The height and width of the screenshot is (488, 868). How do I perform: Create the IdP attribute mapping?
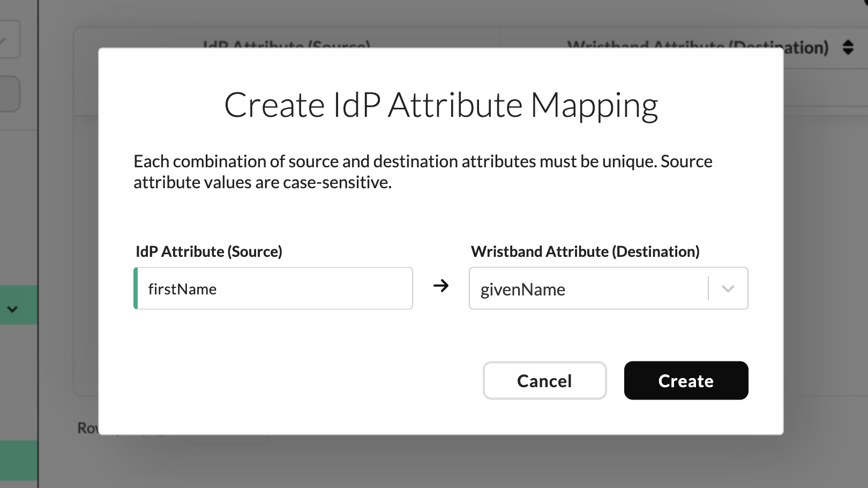[x=686, y=381]
